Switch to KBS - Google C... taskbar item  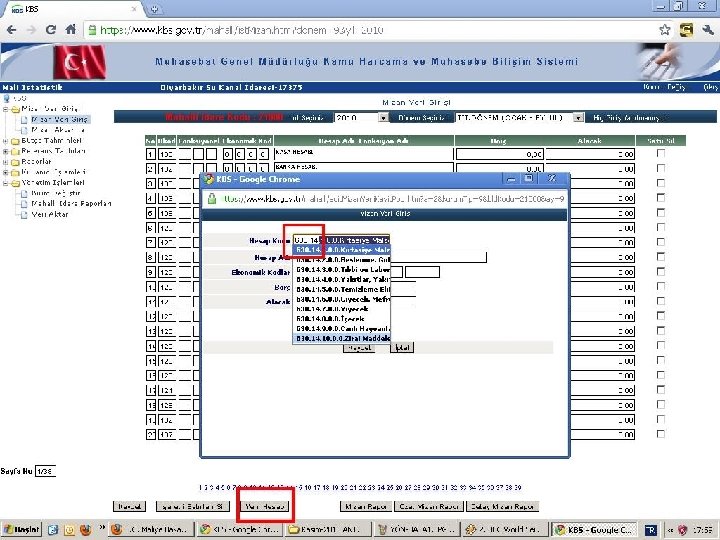(x=594, y=529)
